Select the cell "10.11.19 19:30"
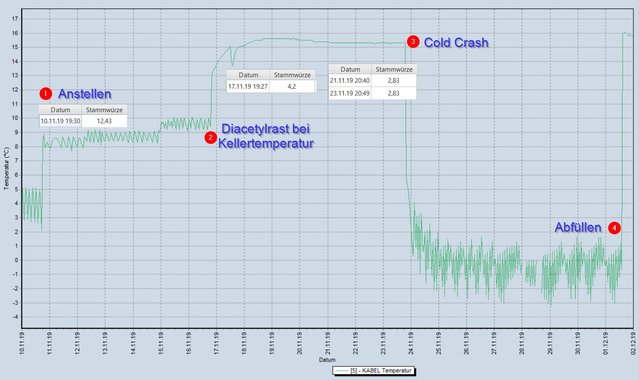639x380 pixels. point(60,121)
